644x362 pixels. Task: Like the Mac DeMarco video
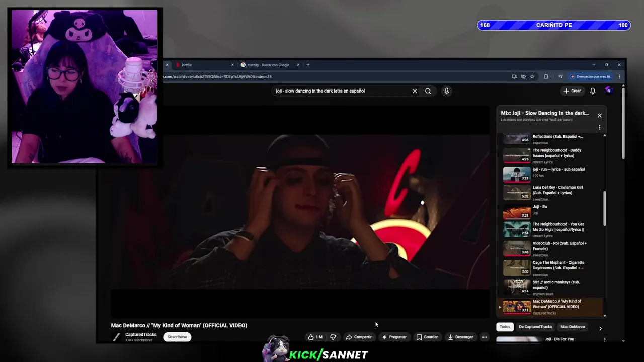[x=315, y=337]
